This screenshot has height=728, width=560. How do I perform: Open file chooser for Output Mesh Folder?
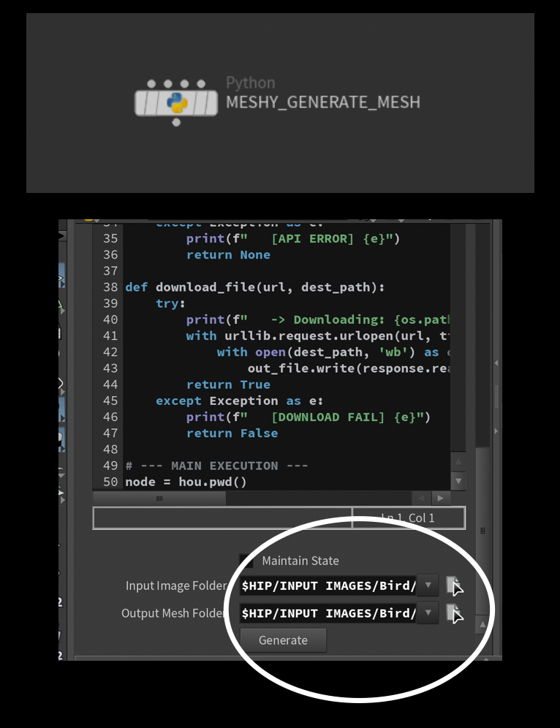[454, 613]
